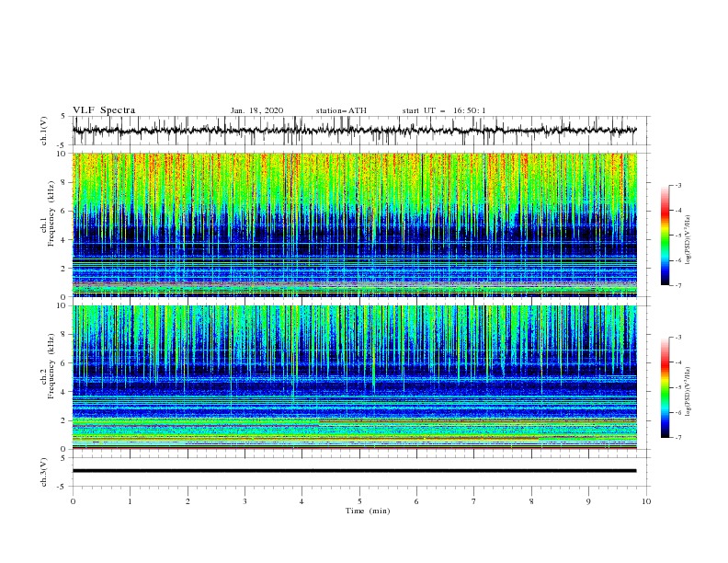Click time axis tick label "5"
728x563 pixels.
pos(359,501)
